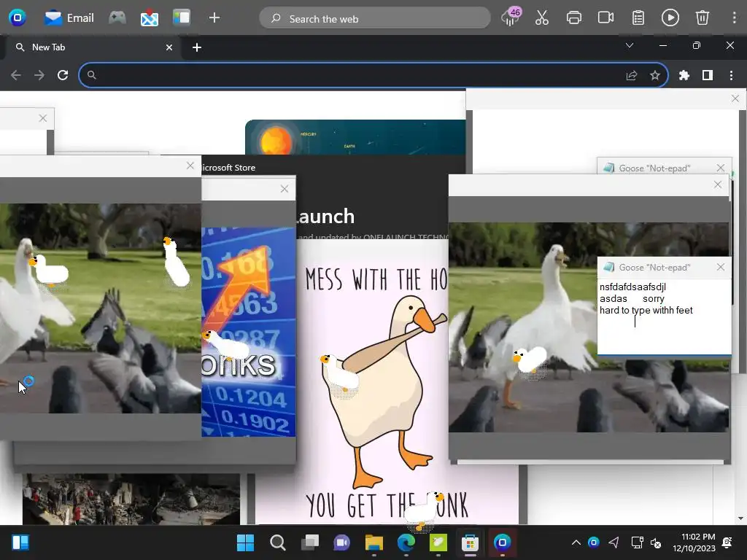Open the clipboard icon in OneLaunch bar
Screen dimensions: 747x560
[638, 18]
